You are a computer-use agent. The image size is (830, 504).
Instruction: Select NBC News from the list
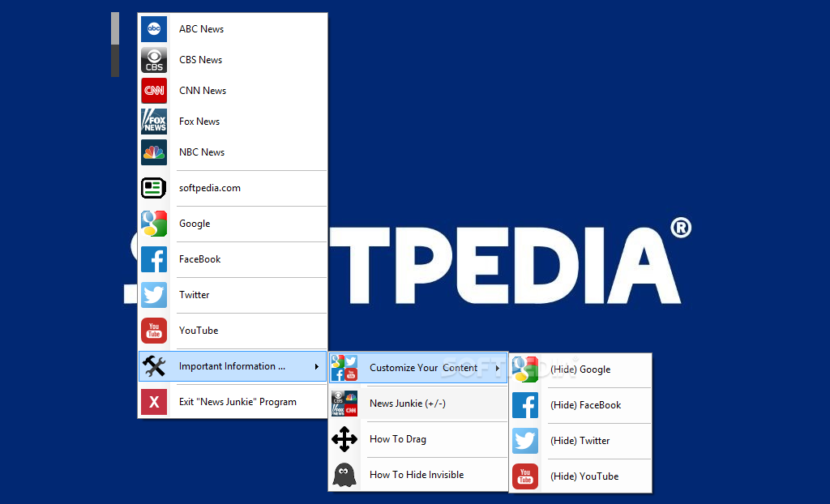[x=233, y=152]
